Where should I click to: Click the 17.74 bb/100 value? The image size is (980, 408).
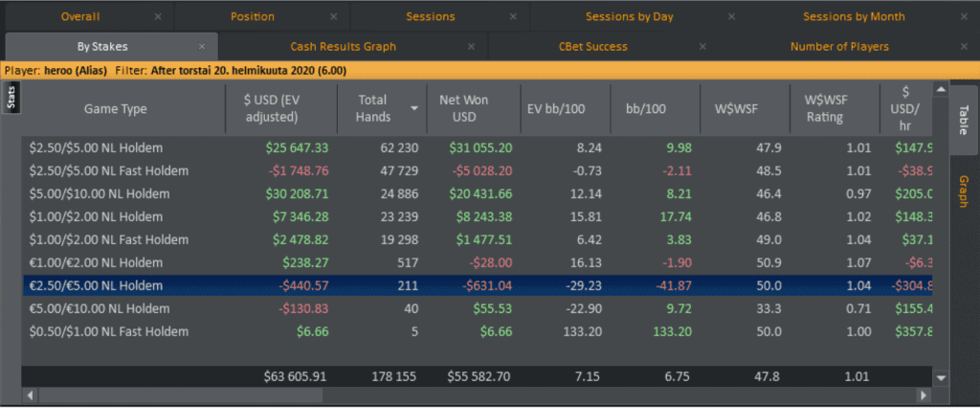pos(678,217)
